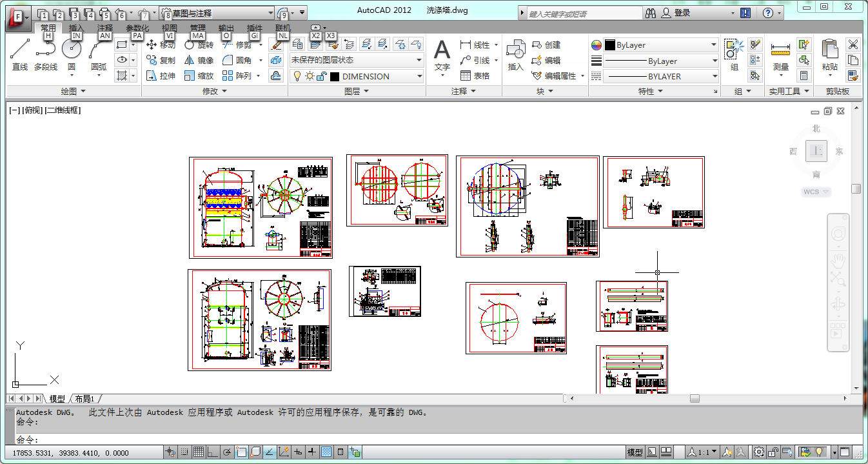The width and height of the screenshot is (868, 464).
Task: Toggle the layer lock icon for DIMENSION
Action: [321, 76]
